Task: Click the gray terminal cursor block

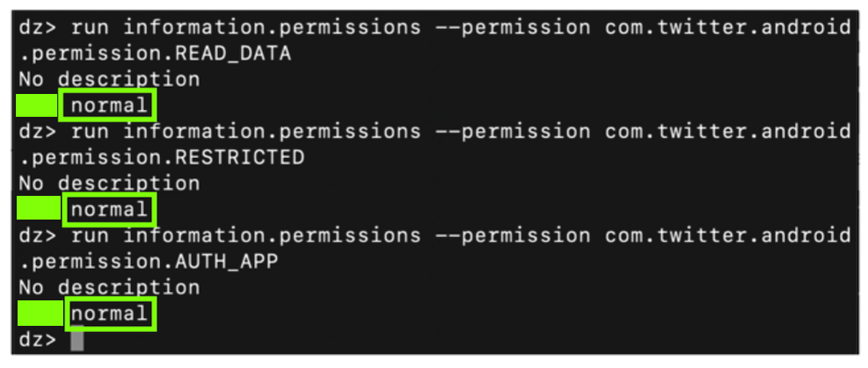Action: coord(77,340)
